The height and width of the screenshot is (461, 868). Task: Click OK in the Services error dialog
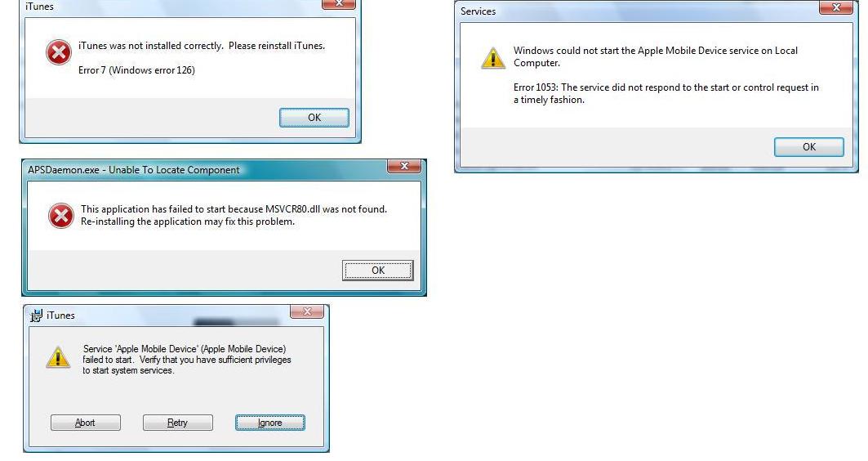(x=808, y=147)
